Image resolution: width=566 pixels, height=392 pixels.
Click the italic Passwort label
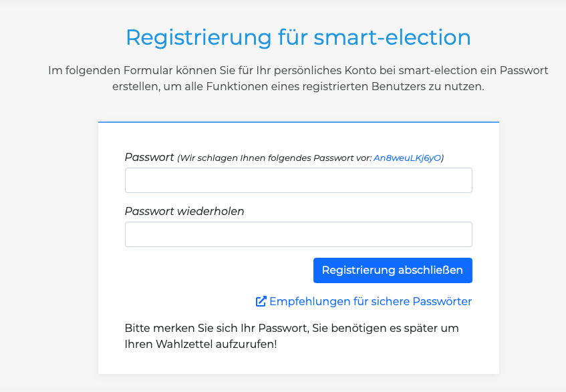pos(149,157)
